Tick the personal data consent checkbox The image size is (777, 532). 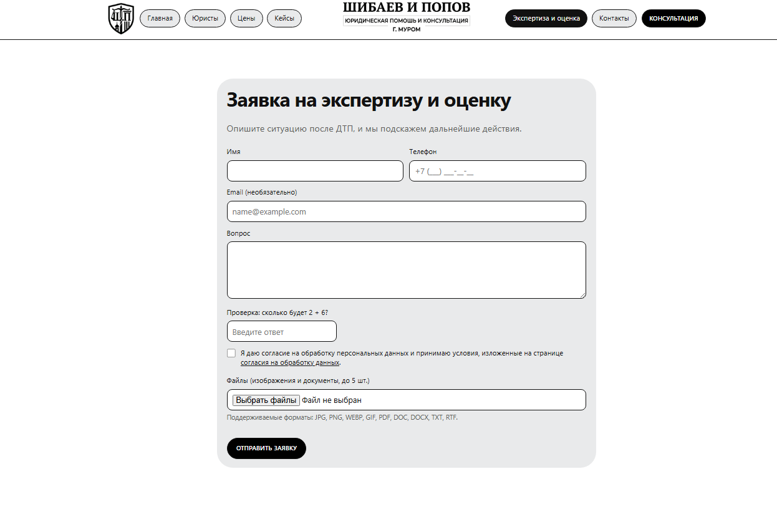click(231, 353)
